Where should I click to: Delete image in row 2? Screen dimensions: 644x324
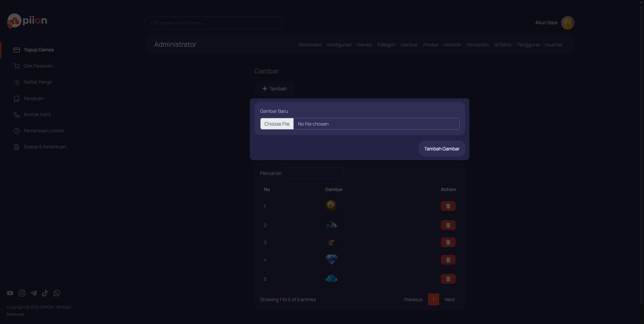tap(448, 225)
